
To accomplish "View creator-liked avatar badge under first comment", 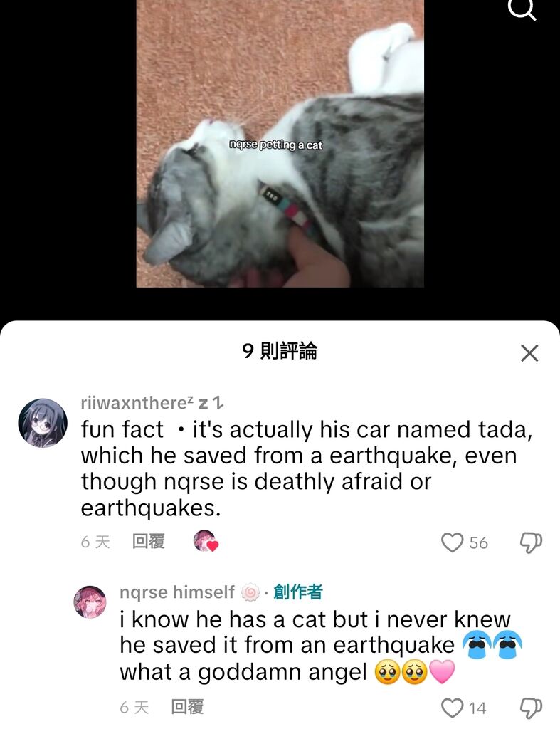I will pyautogui.click(x=206, y=541).
